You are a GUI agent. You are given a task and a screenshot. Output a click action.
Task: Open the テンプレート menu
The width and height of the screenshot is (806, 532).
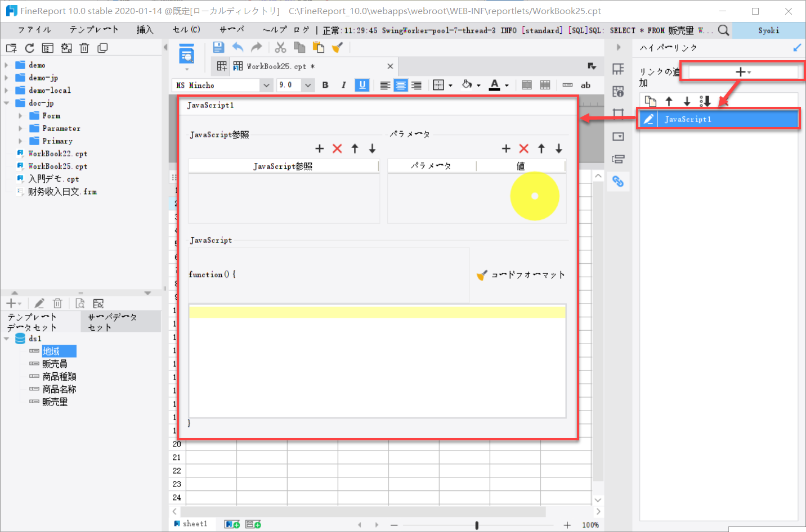pyautogui.click(x=94, y=30)
